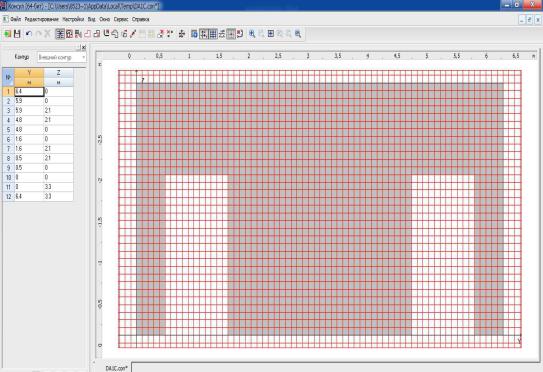Click the blue square toolbar icon
Screen dimensions: 543x372
[194, 34]
